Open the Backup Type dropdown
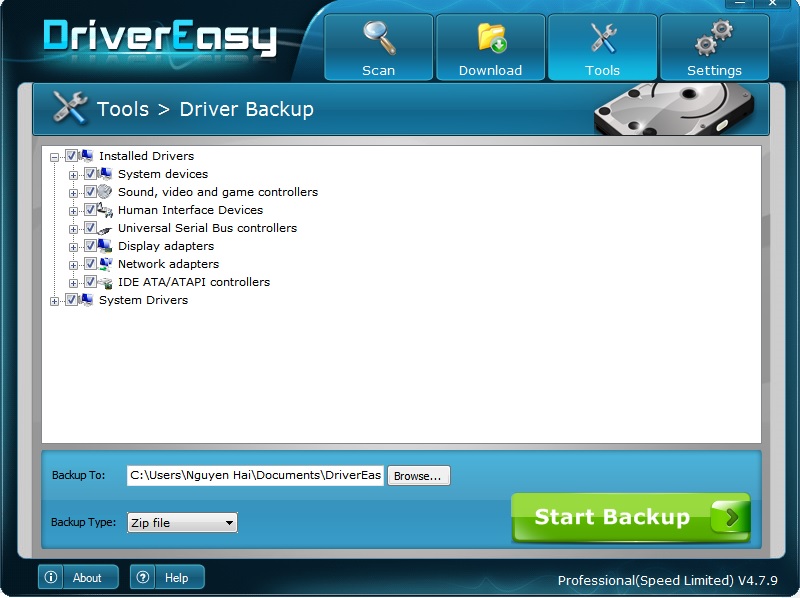800x598 pixels. coord(182,522)
